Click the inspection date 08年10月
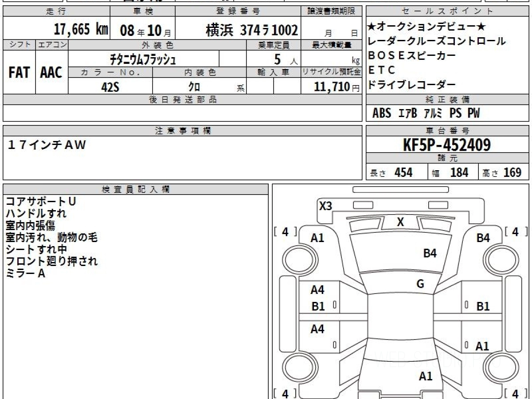 145,31
